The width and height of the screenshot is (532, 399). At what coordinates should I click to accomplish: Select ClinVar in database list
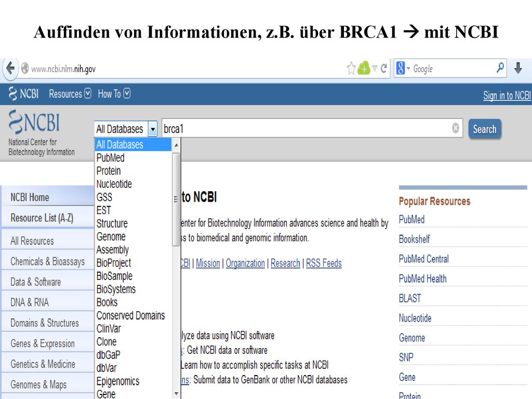133,329
